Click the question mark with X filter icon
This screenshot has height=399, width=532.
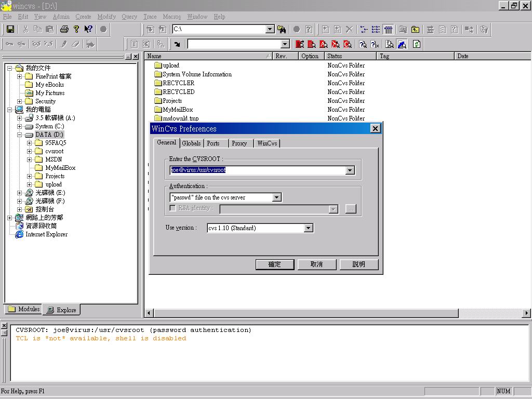click(375, 44)
